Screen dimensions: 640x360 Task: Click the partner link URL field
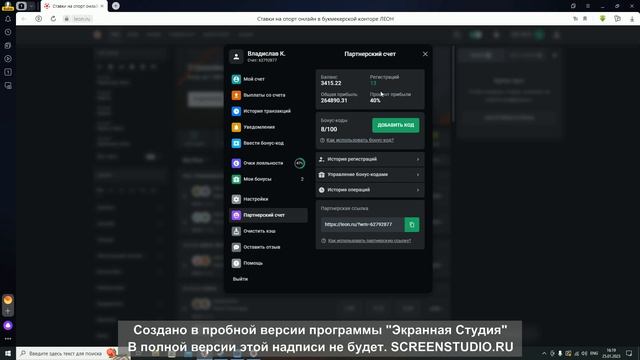coord(362,224)
